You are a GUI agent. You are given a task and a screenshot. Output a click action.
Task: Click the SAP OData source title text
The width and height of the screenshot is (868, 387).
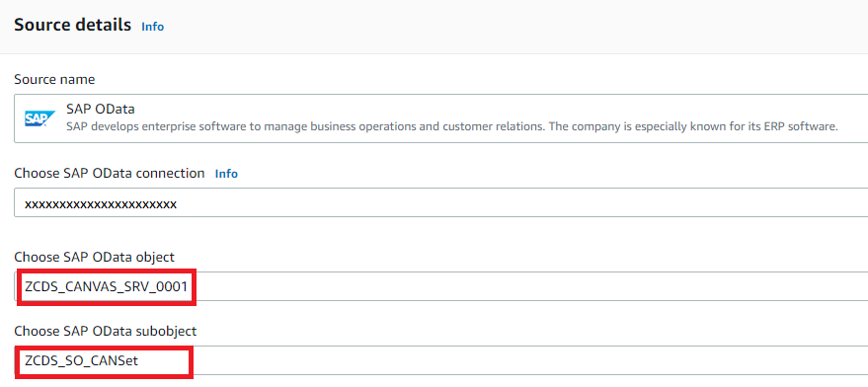[x=100, y=109]
